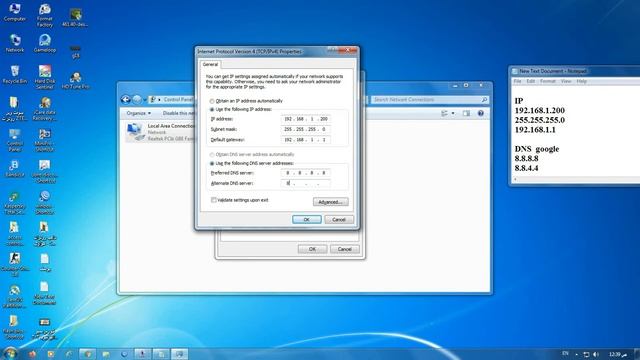Cancel the IPv4 Properties dialog
640x360 pixels.
339,220
